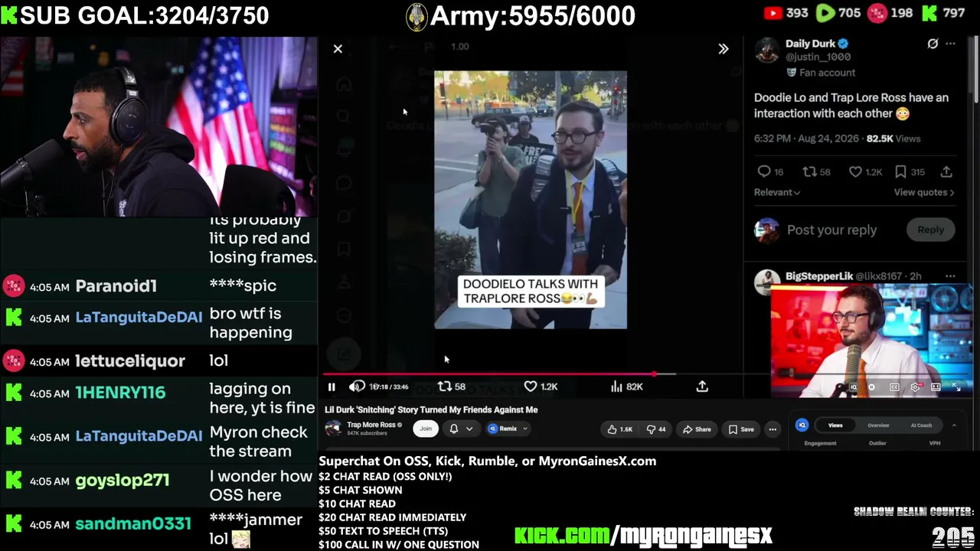Open the @justin__1000 handle link
Viewport: 980px width, 551px height.
[x=818, y=57]
